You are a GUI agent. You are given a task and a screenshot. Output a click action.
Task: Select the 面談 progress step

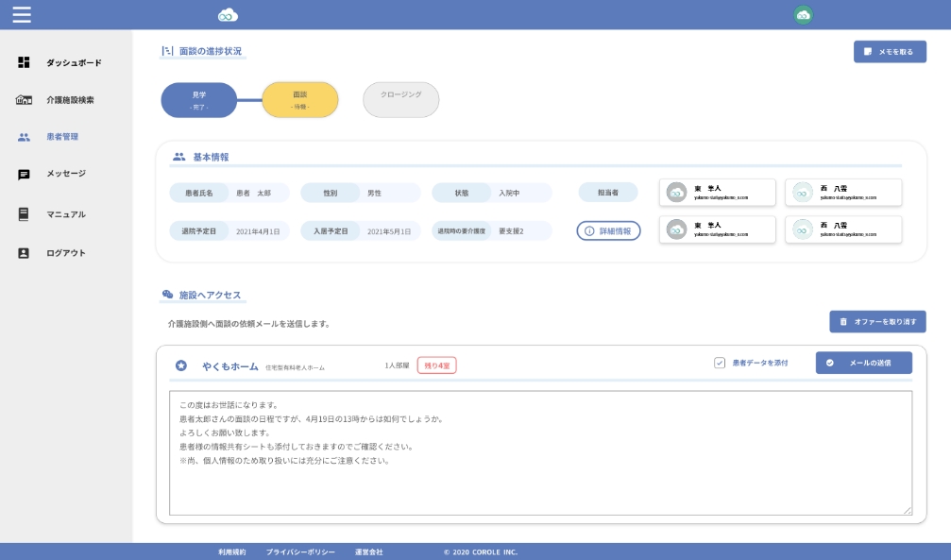click(x=299, y=100)
